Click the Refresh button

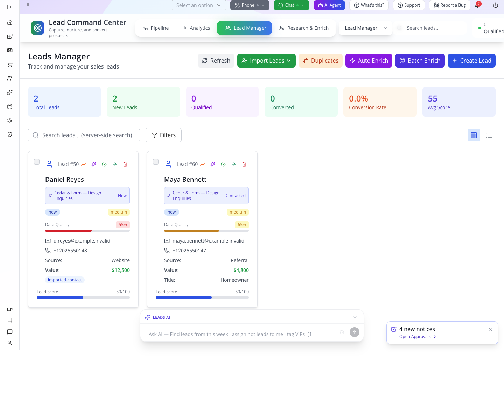pyautogui.click(x=216, y=61)
